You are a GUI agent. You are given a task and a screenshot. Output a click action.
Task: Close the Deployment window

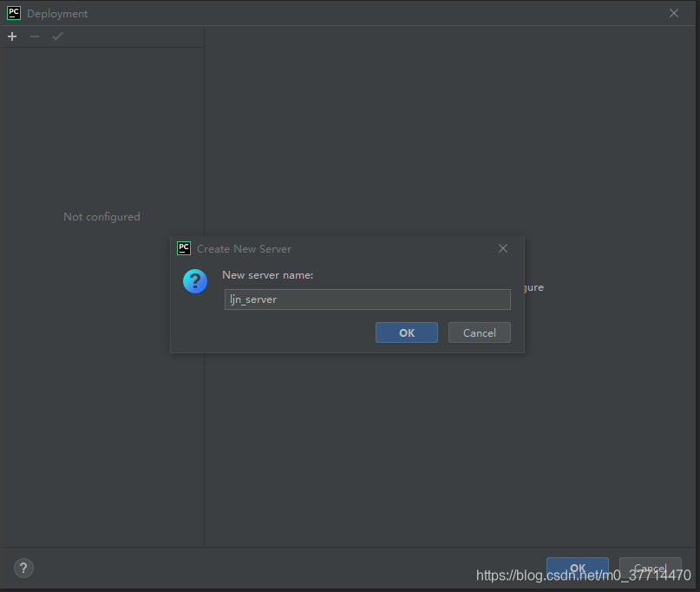pos(674,13)
